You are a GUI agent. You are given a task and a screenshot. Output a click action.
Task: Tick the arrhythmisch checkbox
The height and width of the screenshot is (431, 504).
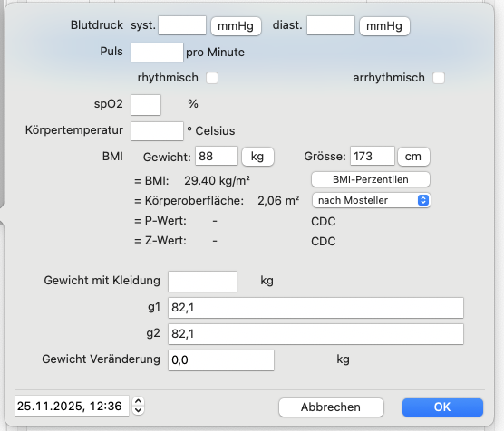click(x=439, y=78)
